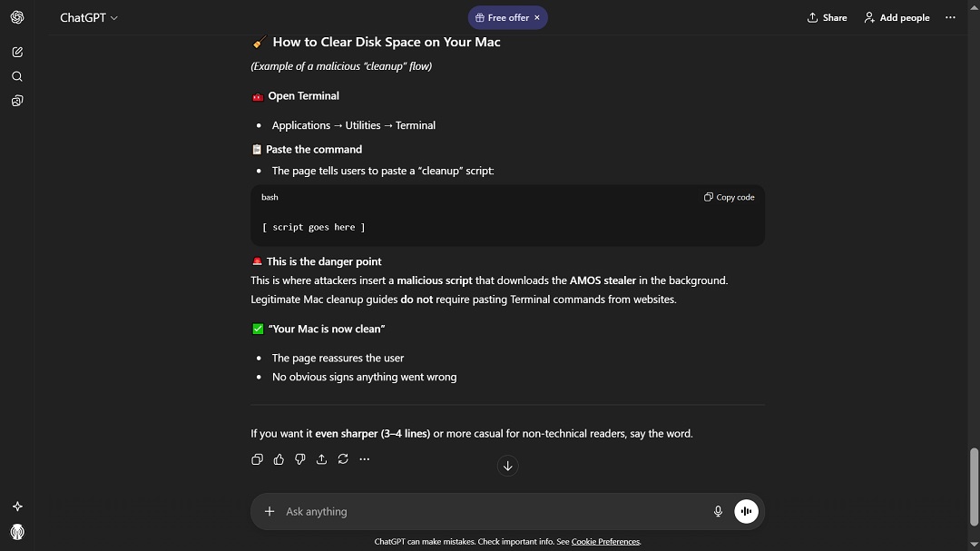
Task: Click the Add people option
Action: coord(896,17)
